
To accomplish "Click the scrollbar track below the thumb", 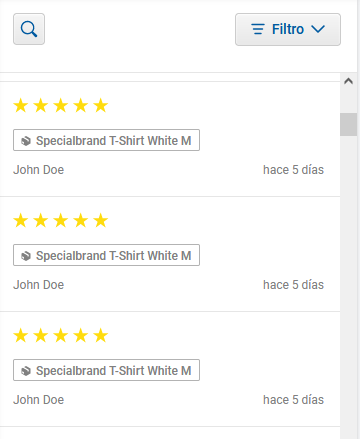I will click(x=348, y=287).
